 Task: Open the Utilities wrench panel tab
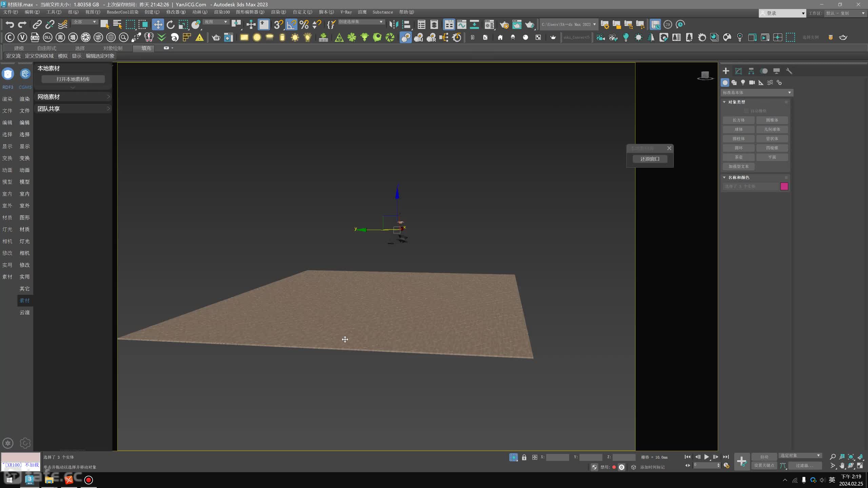tap(789, 71)
